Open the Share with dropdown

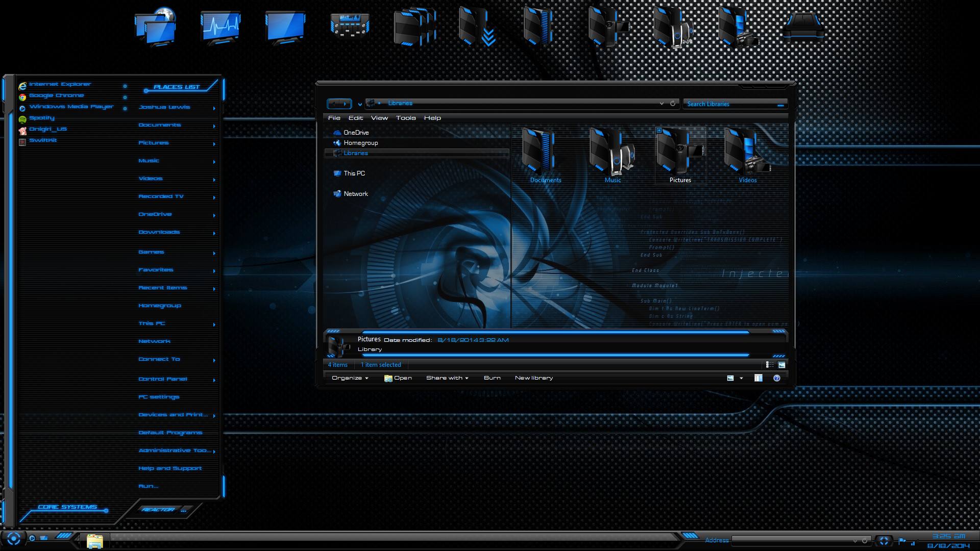447,378
